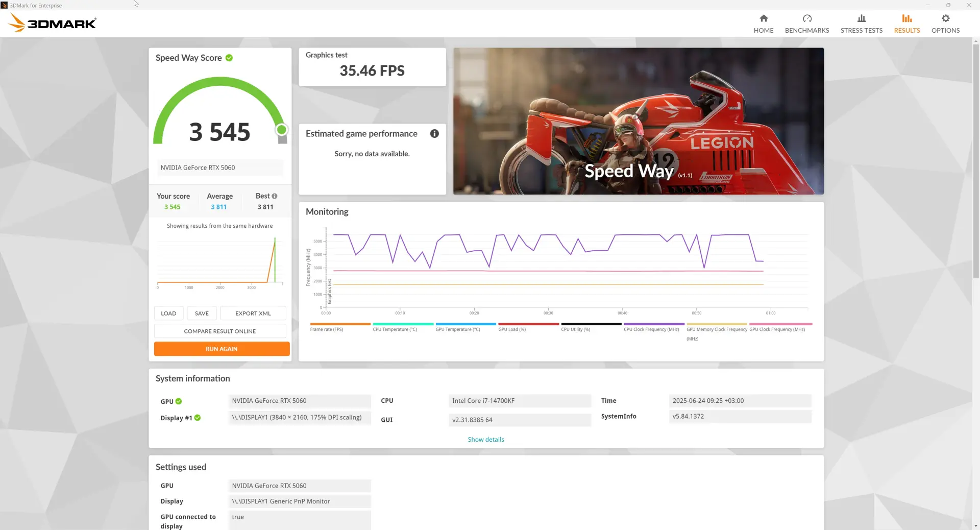
Task: Toggle GPU Clock Frequency legend
Action: pyautogui.click(x=780, y=327)
